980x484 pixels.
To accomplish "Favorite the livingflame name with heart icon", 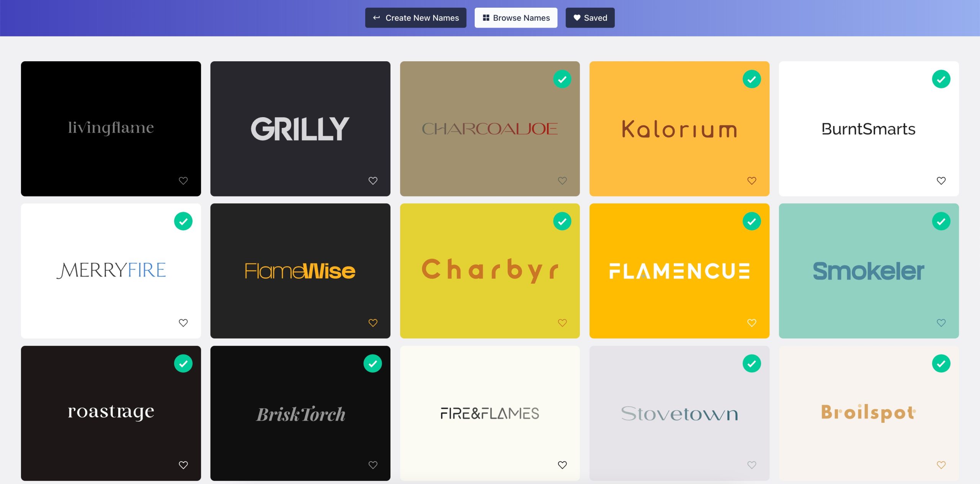I will (183, 181).
